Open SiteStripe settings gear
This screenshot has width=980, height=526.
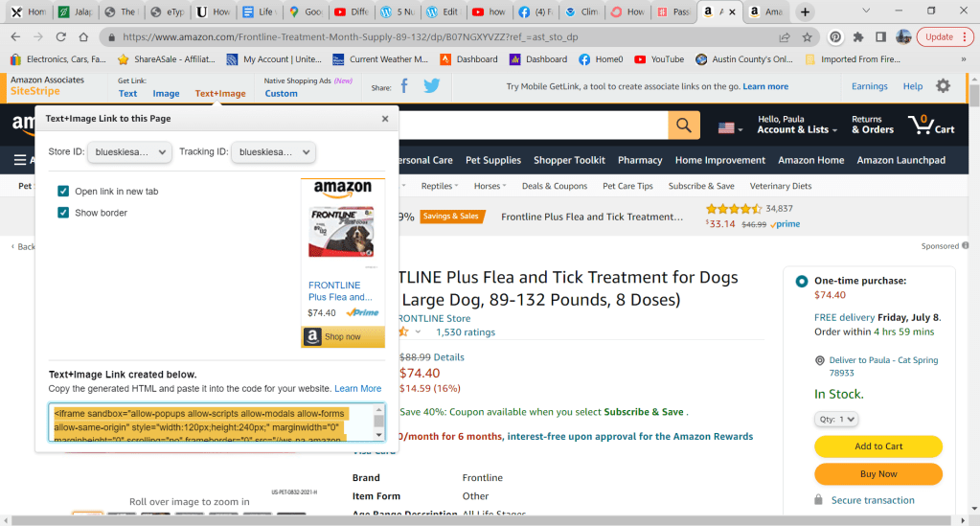point(943,86)
